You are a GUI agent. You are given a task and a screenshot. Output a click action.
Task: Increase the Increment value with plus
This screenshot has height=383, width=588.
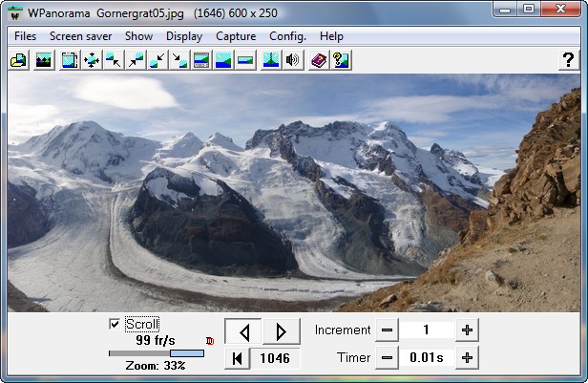click(x=467, y=330)
